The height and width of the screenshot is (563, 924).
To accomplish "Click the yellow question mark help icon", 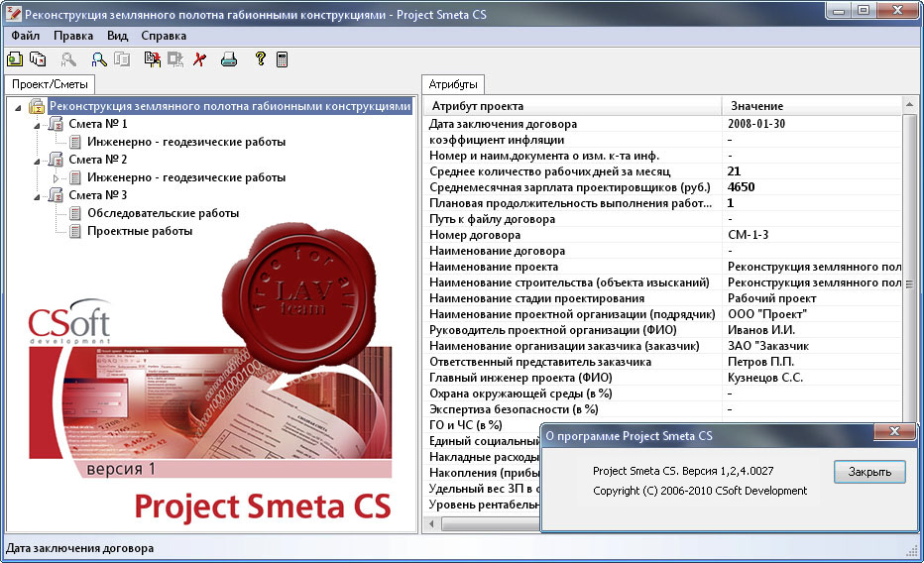I will point(260,58).
